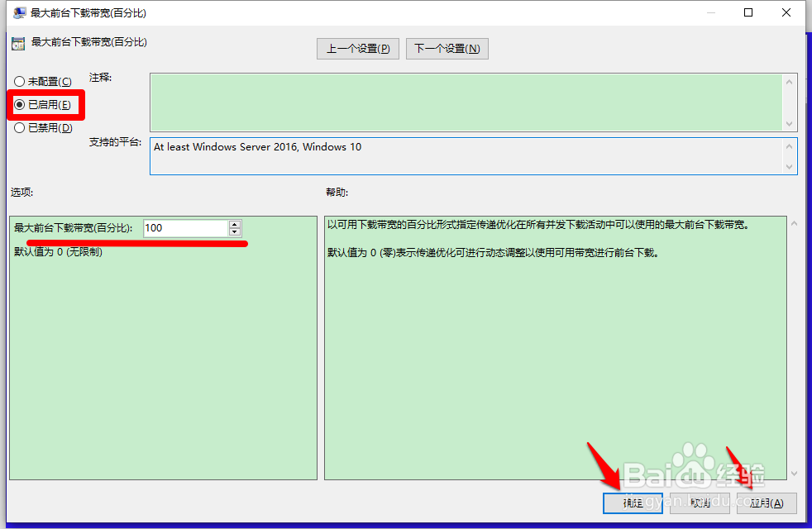812x529 pixels.
Task: Select the 未配置(C) radio button
Action: [20, 82]
